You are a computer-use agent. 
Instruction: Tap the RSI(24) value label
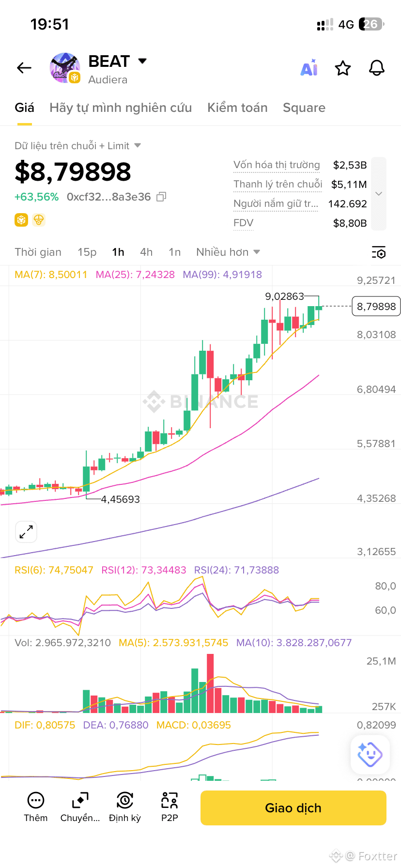(x=237, y=570)
